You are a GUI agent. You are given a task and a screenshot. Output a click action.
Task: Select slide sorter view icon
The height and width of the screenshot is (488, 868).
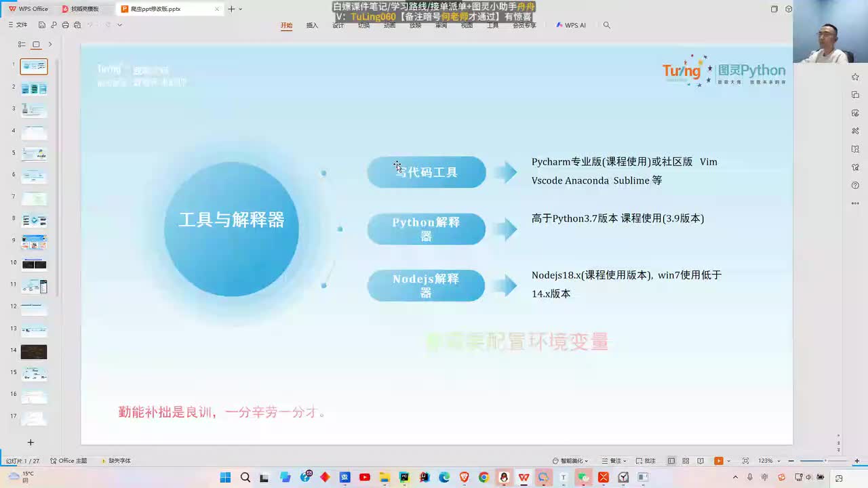pyautogui.click(x=686, y=461)
